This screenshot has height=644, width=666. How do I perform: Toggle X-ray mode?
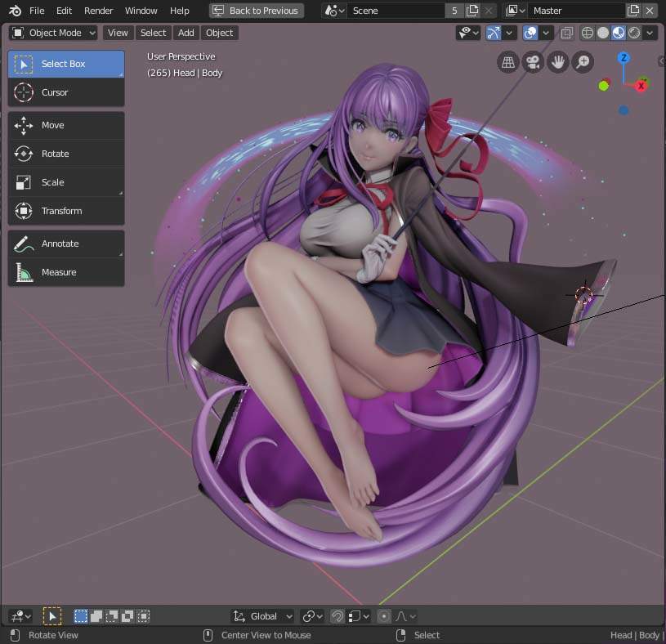tap(567, 33)
